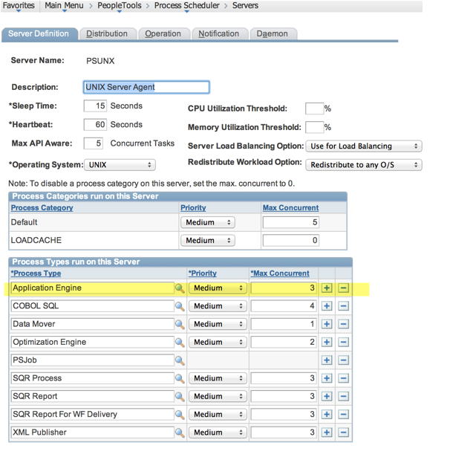Click the CPU Utilization Threshold field
Image resolution: width=476 pixels, height=460 pixels.
tap(314, 108)
